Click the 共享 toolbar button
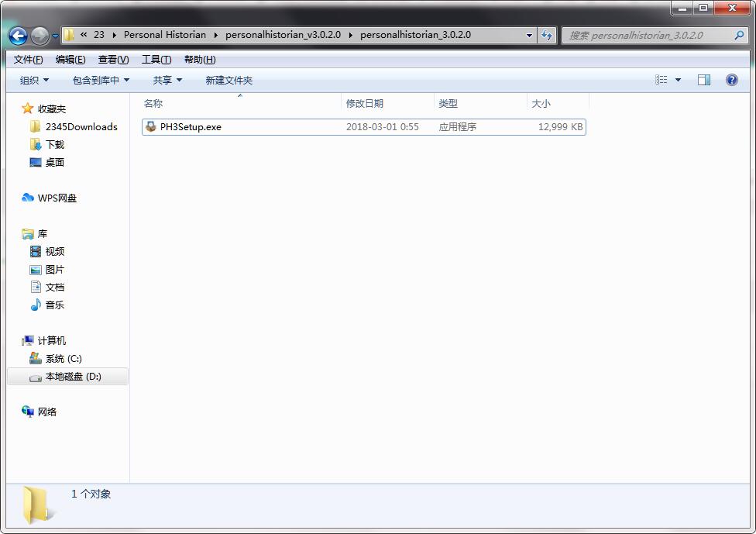 [x=165, y=80]
